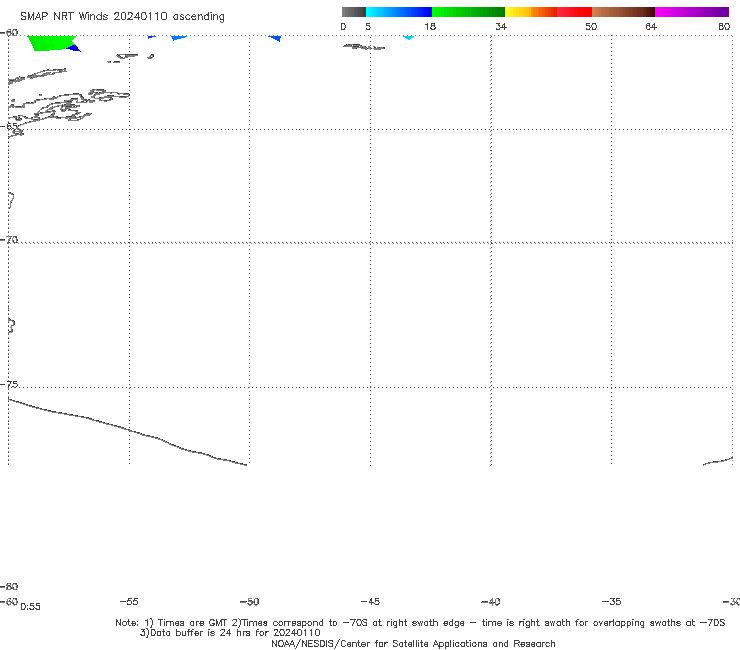Click the longitude label -55
The image size is (740, 650).
click(129, 601)
